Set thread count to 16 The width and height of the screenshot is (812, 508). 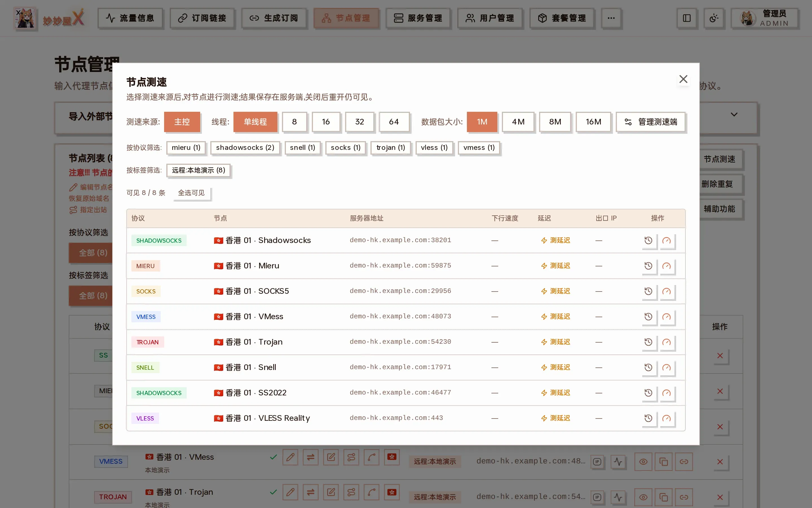[326, 122]
